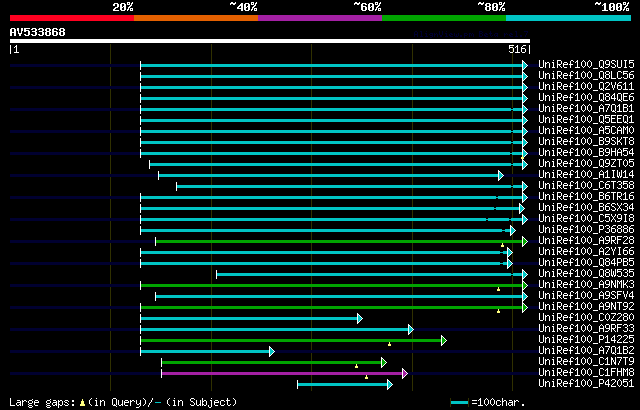Select the UniRef100_A9RF33 text

(x=586, y=329)
